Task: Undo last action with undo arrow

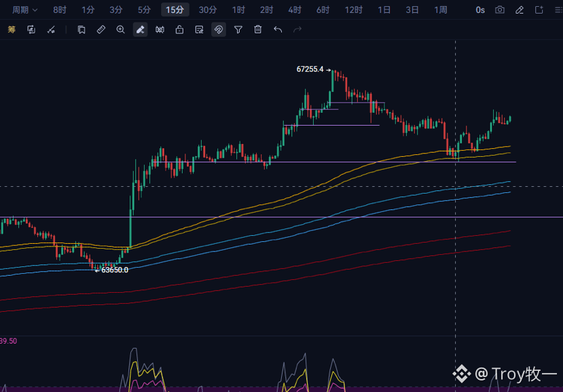Action: point(278,29)
